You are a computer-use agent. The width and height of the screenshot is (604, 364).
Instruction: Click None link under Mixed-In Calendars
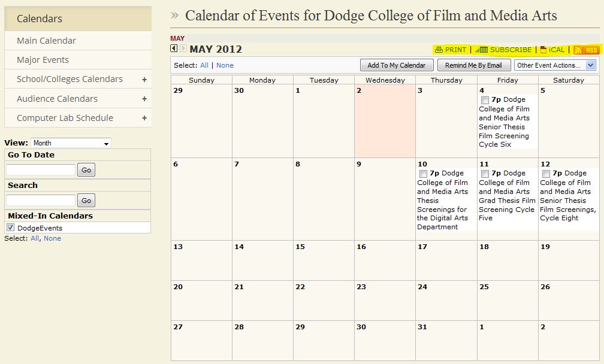pyautogui.click(x=52, y=238)
